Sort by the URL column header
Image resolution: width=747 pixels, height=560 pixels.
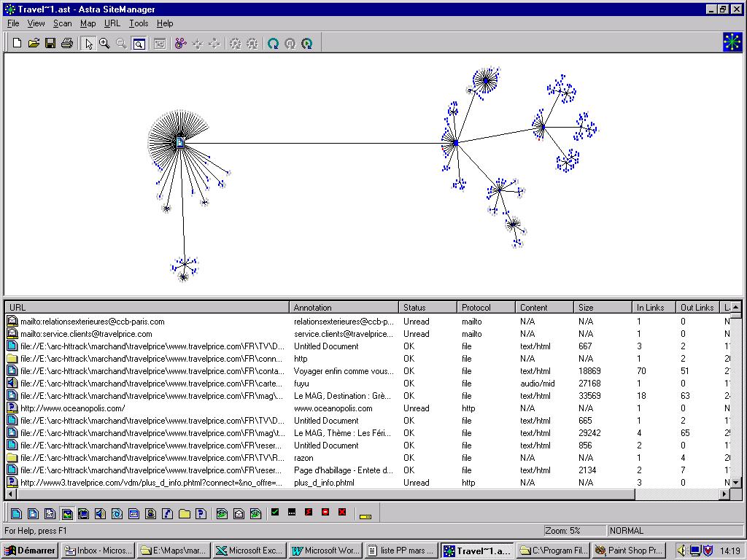click(x=147, y=308)
